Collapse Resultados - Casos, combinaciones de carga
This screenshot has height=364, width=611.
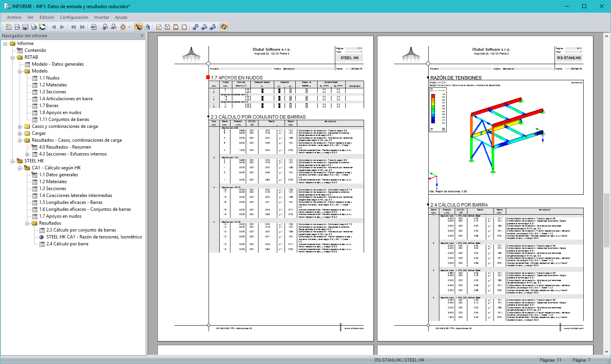coord(20,141)
